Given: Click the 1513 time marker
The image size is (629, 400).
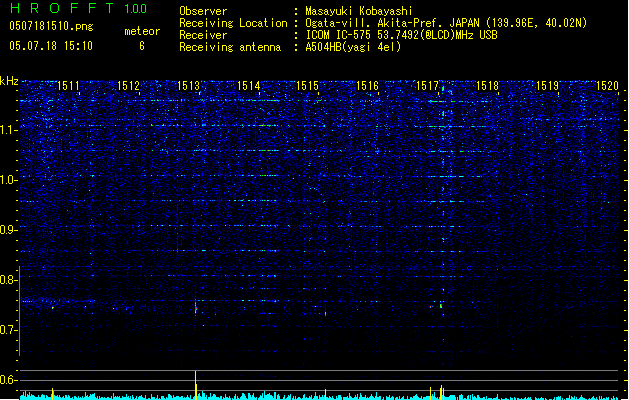Looking at the screenshot, I should [189, 86].
